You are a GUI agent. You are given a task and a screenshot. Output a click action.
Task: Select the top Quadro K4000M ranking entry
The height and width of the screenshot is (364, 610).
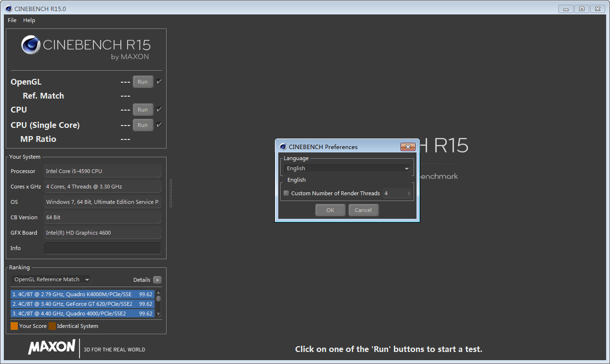[x=82, y=294]
